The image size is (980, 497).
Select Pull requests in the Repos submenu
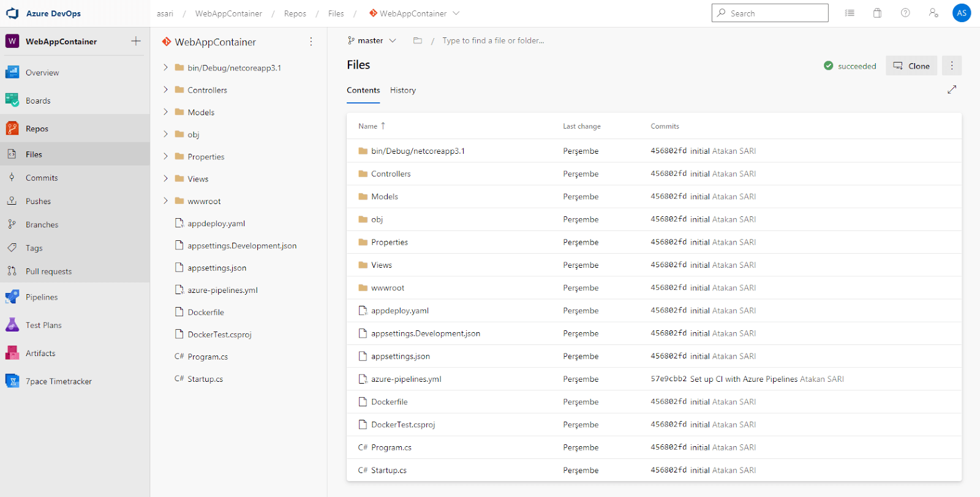(75, 271)
